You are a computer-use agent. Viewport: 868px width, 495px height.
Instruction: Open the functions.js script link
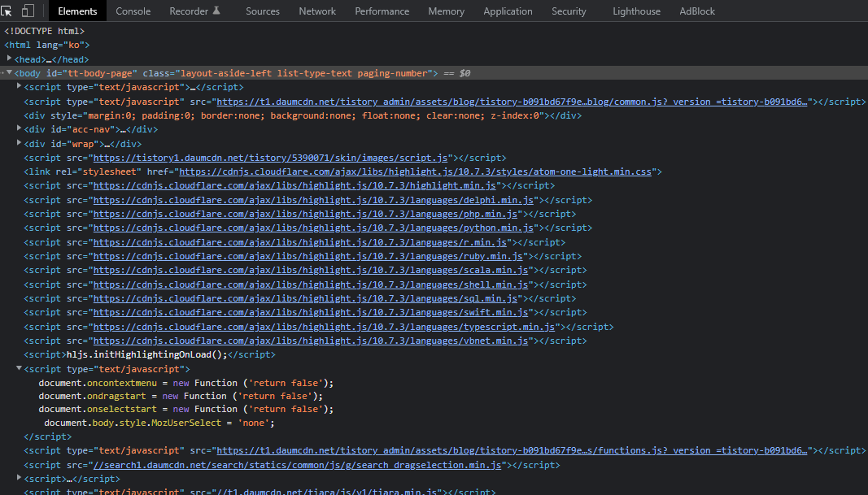click(512, 451)
